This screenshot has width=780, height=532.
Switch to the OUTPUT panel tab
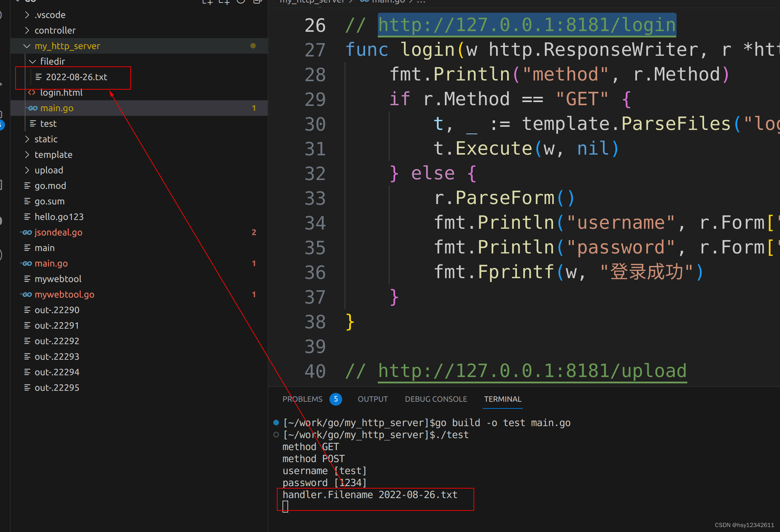click(x=373, y=399)
